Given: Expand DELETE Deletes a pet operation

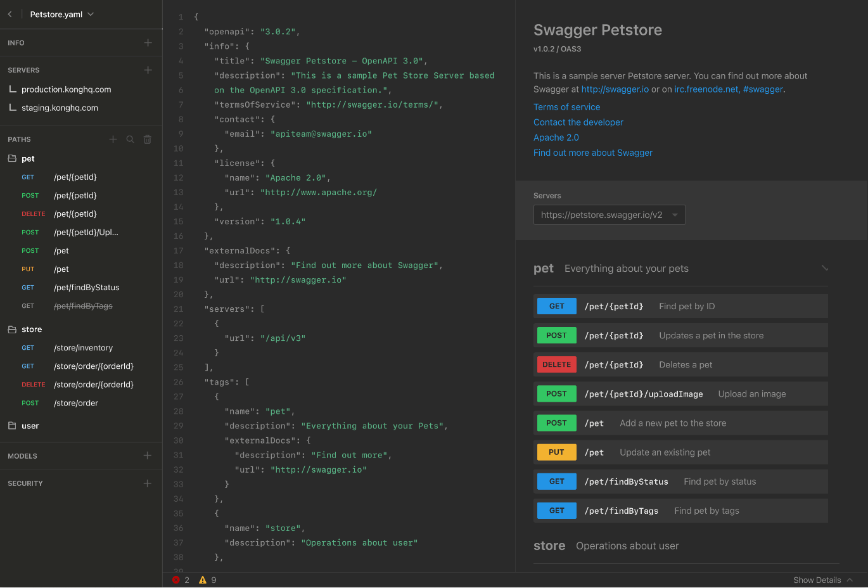Looking at the screenshot, I should click(x=680, y=364).
